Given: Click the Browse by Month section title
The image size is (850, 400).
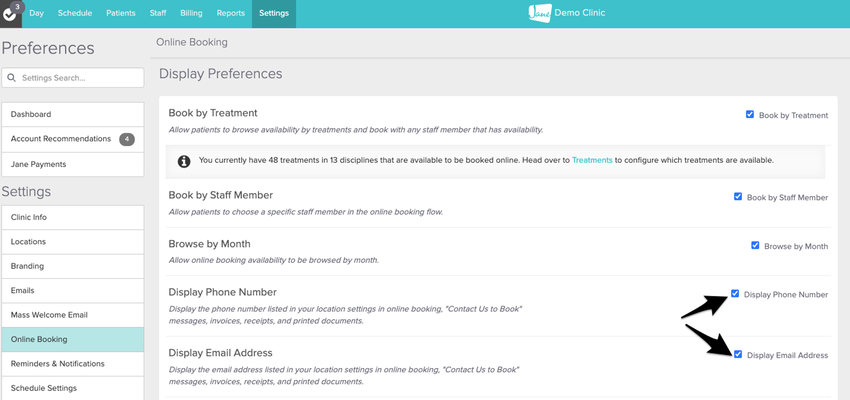Looking at the screenshot, I should pos(210,244).
